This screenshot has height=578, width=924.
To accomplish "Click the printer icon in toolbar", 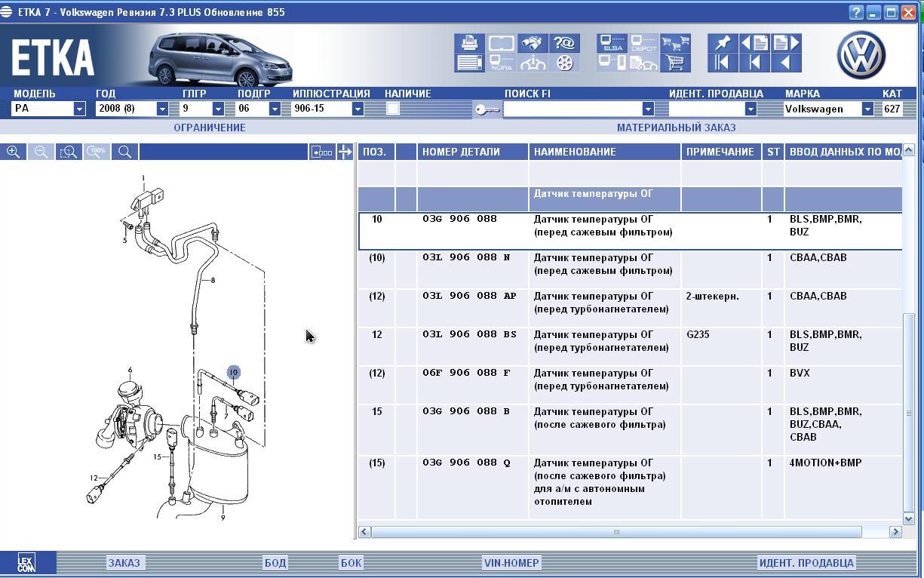I will click(x=469, y=42).
